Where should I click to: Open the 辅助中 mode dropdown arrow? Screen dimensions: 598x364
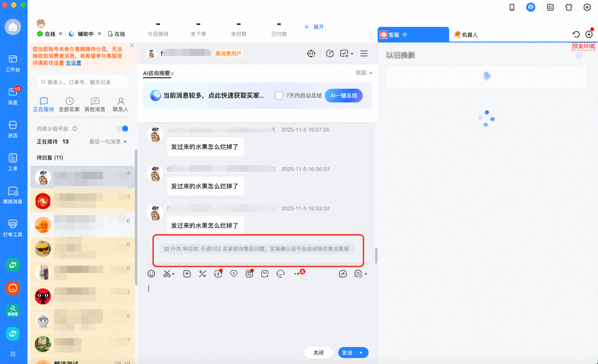click(99, 34)
